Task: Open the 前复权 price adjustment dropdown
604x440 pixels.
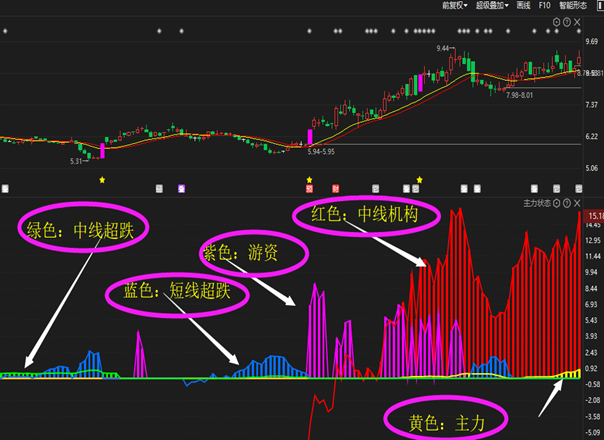Action: (455, 5)
